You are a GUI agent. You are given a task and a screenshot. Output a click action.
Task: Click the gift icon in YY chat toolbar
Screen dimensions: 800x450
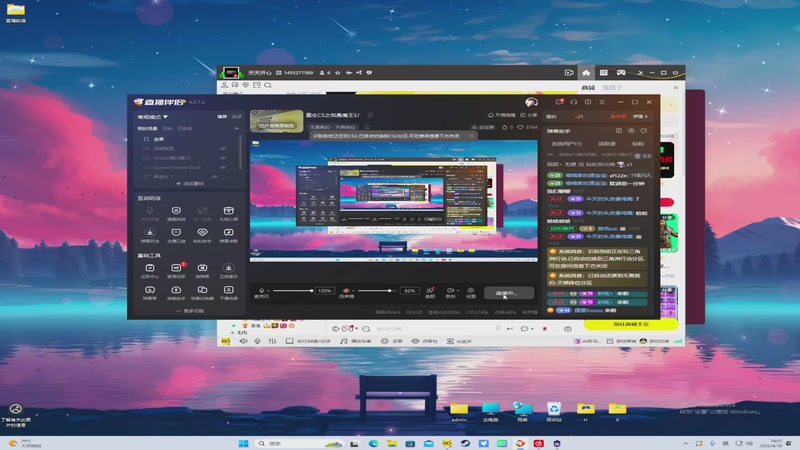click(567, 329)
